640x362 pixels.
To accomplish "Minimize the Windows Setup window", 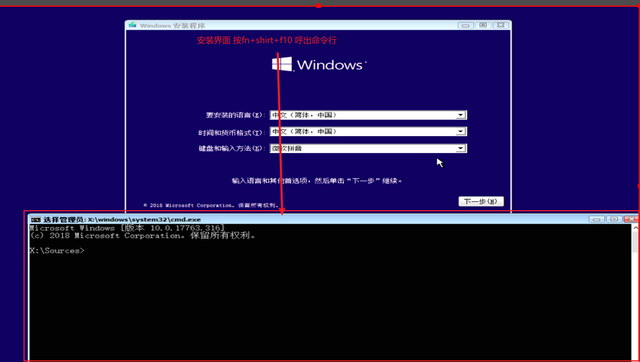I will [465, 25].
